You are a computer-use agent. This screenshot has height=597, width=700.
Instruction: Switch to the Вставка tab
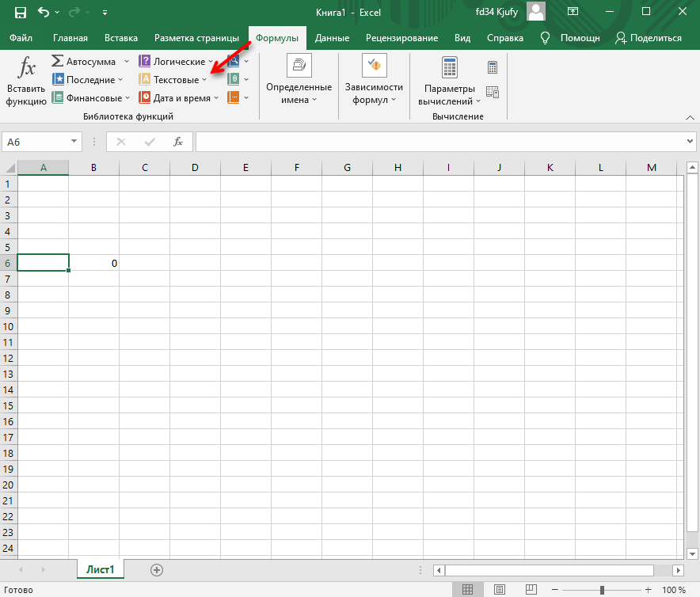(120, 38)
